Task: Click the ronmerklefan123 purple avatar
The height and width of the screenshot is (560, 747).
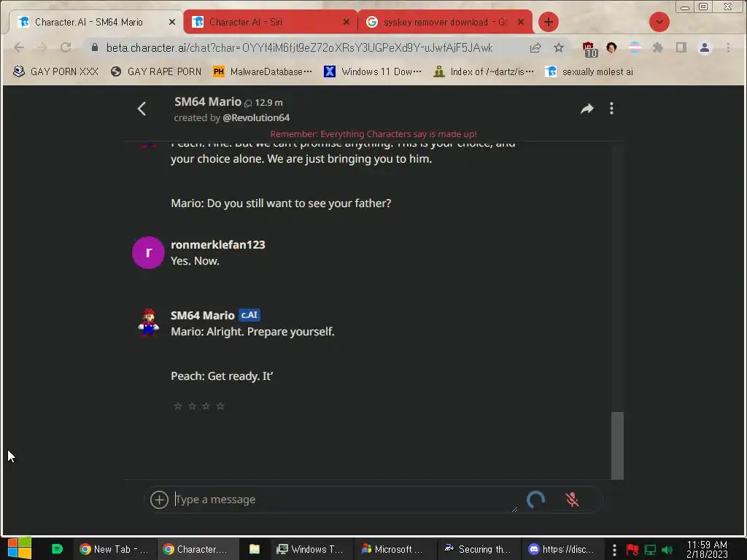Action: pos(148,252)
